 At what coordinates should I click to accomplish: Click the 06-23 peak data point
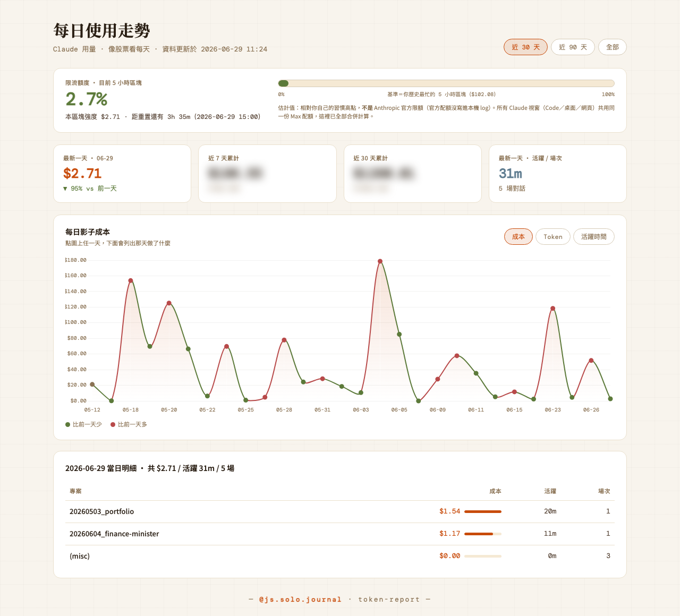(x=553, y=309)
